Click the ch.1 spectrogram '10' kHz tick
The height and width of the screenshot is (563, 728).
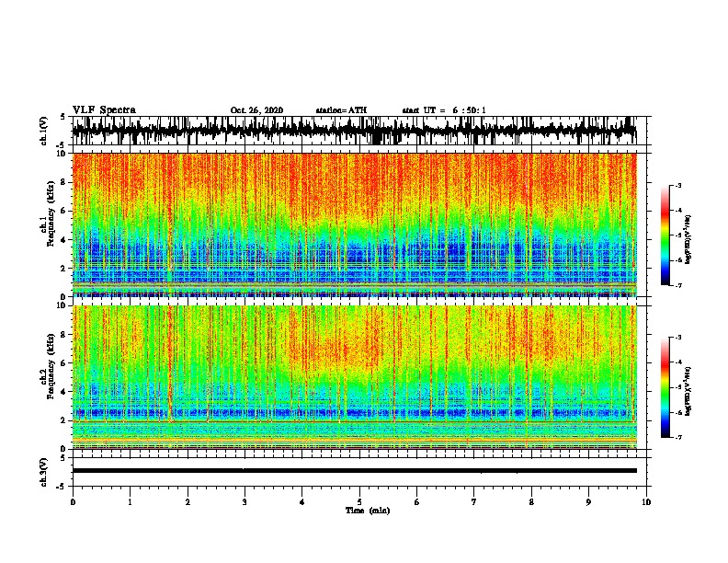tap(61, 154)
